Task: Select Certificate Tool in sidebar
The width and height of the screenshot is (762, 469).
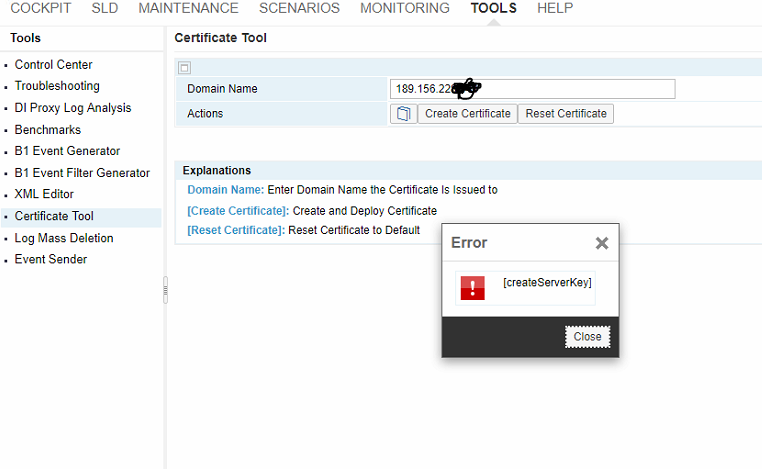Action: point(54,216)
